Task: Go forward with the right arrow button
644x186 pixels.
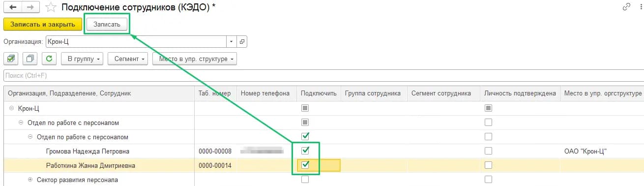Action: click(x=30, y=7)
